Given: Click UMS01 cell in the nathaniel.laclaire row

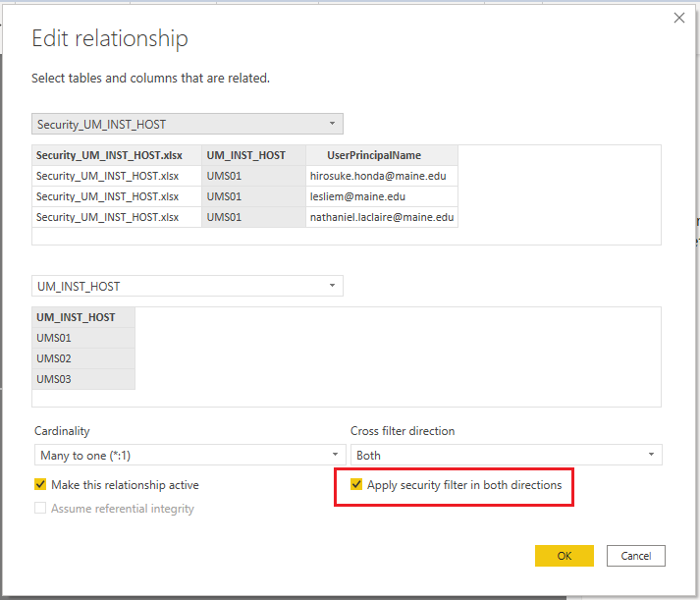Looking at the screenshot, I should (x=253, y=217).
